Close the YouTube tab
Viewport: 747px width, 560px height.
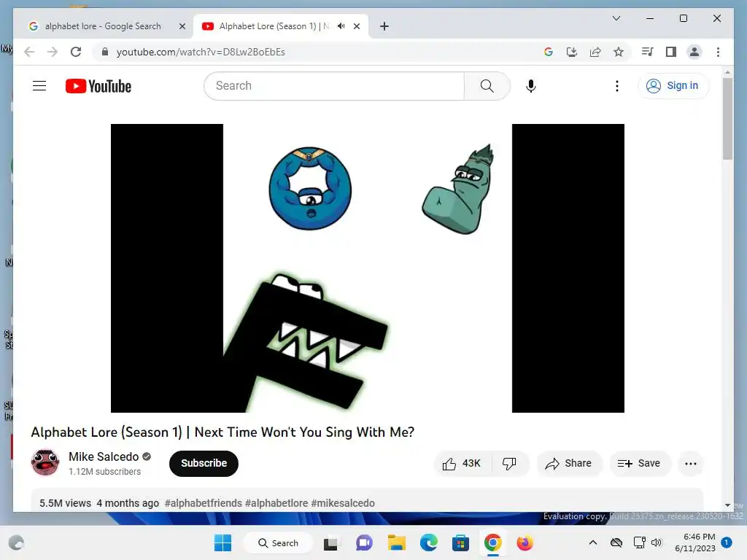click(x=356, y=26)
